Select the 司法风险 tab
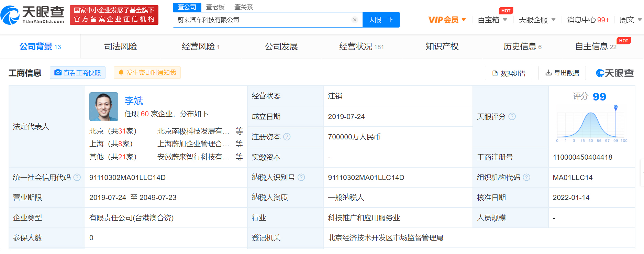 pyautogui.click(x=121, y=46)
